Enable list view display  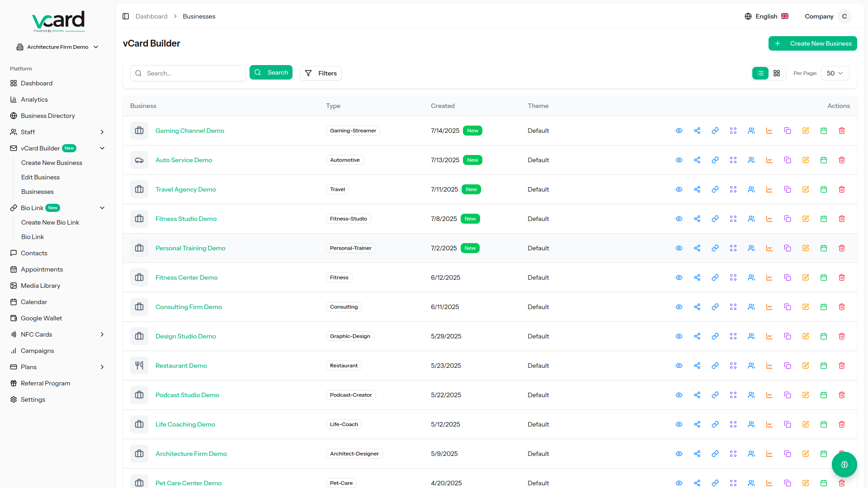(760, 73)
